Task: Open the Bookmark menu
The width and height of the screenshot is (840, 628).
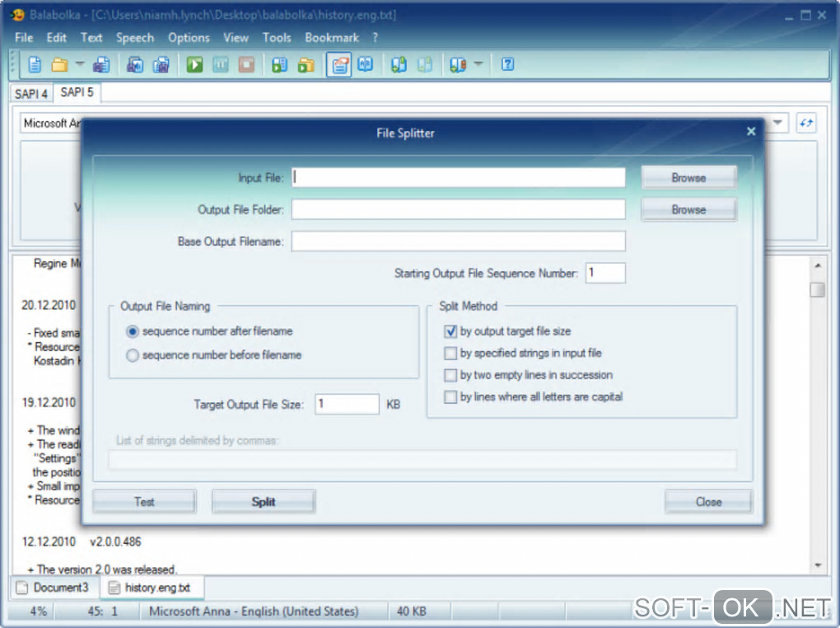Action: pos(332,38)
